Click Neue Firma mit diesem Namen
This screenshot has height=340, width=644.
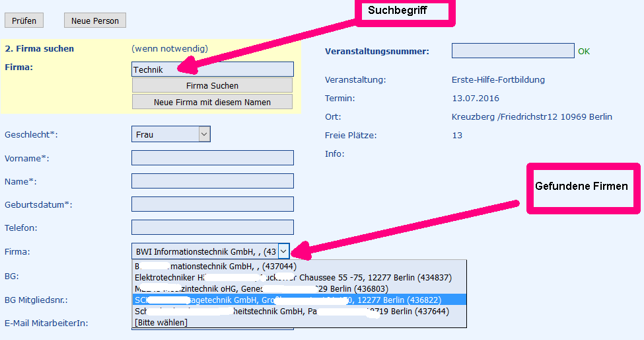click(x=212, y=102)
